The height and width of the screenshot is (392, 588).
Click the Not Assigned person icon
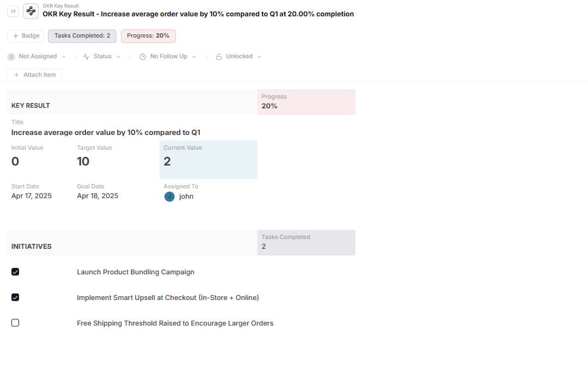pos(11,57)
